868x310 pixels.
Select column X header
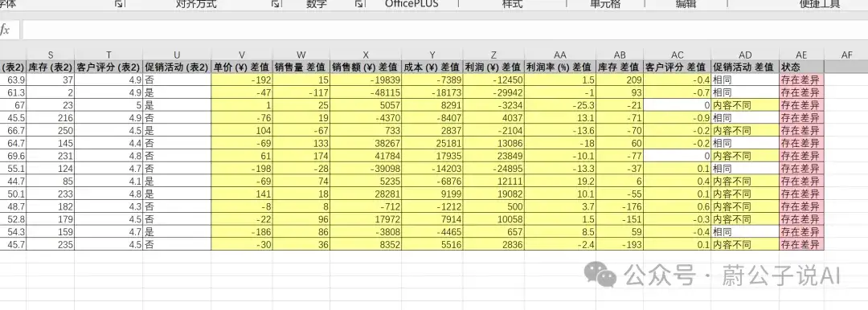366,55
